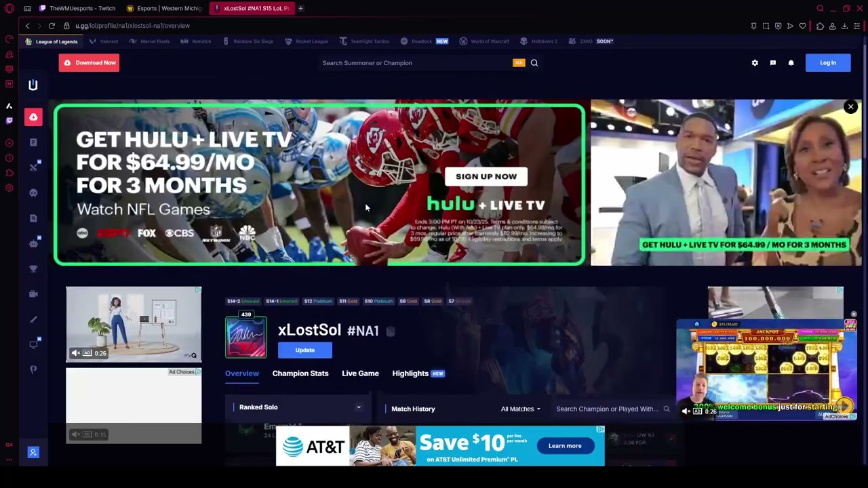
Task: Click Learn more on AT&T ad
Action: [x=565, y=446]
